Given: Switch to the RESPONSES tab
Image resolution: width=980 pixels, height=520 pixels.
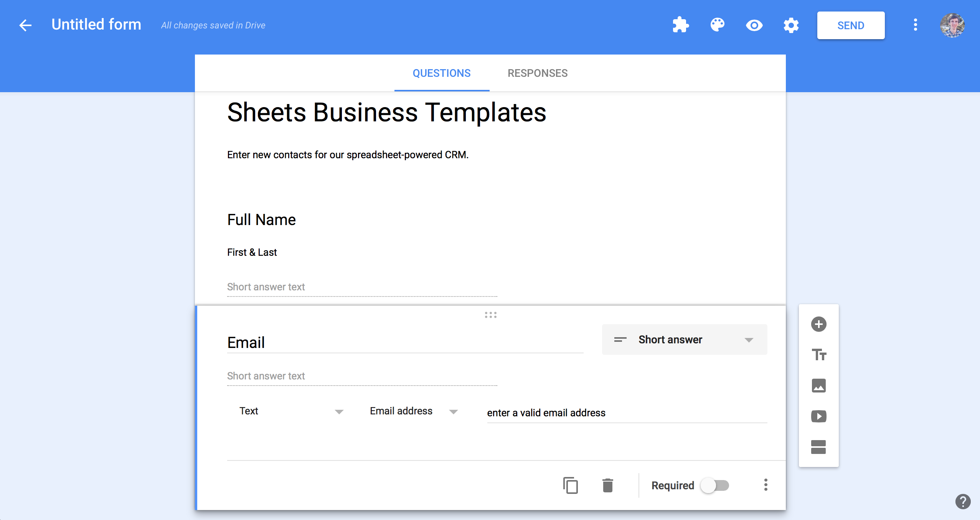Looking at the screenshot, I should [537, 73].
